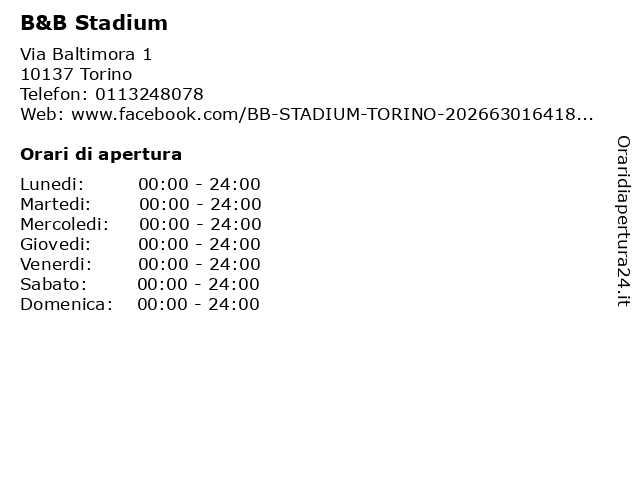This screenshot has width=640, height=480.
Task: Select the Giovedi day label
Action: click(56, 244)
